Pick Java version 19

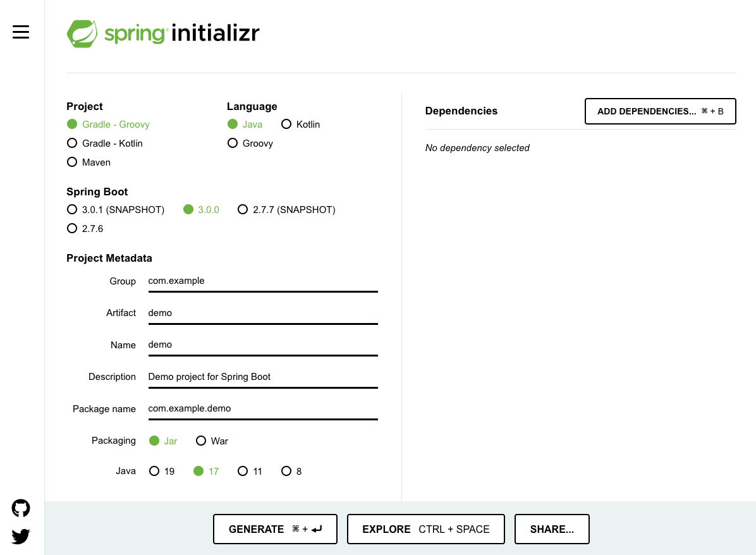tap(162, 471)
